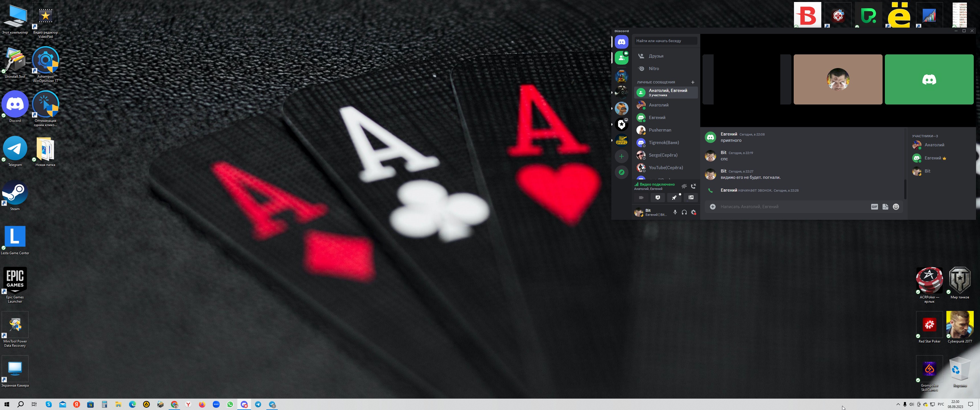Screen dimensions: 980x410
Task: Start an activity rocket button
Action: click(674, 197)
